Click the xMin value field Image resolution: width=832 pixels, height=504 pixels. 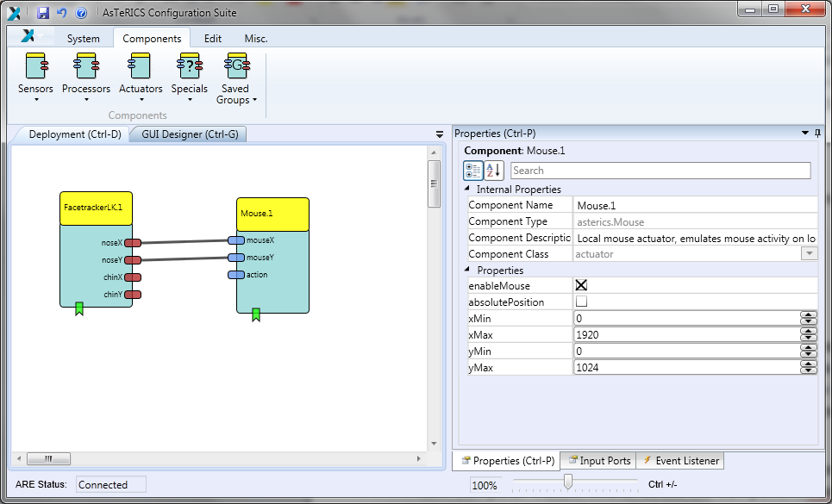click(686, 319)
